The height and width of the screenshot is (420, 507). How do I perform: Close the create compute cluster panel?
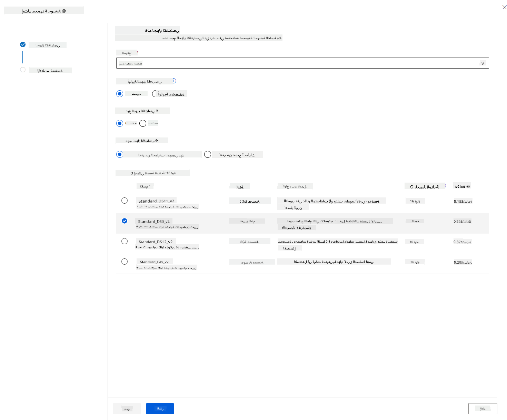(x=504, y=7)
